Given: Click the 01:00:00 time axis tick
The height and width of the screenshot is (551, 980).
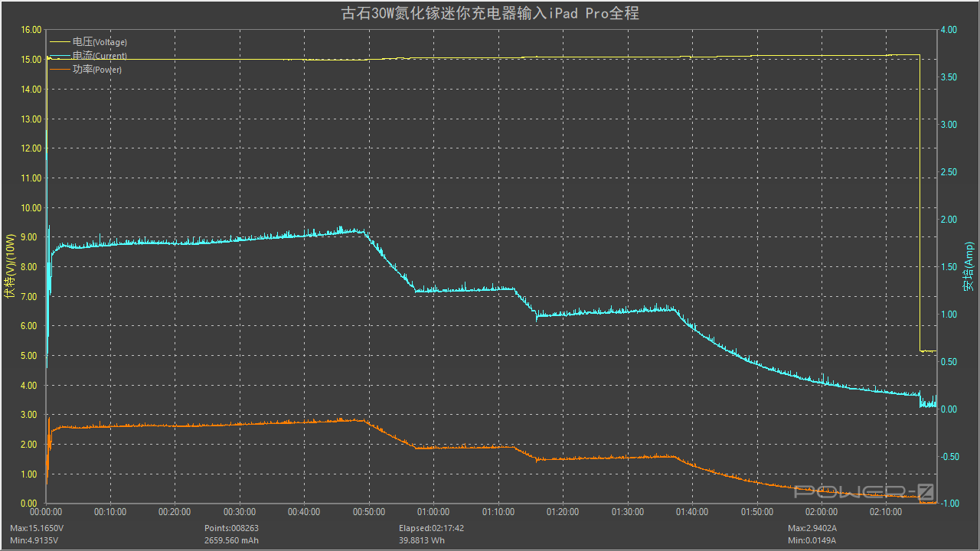Looking at the screenshot, I should [433, 512].
